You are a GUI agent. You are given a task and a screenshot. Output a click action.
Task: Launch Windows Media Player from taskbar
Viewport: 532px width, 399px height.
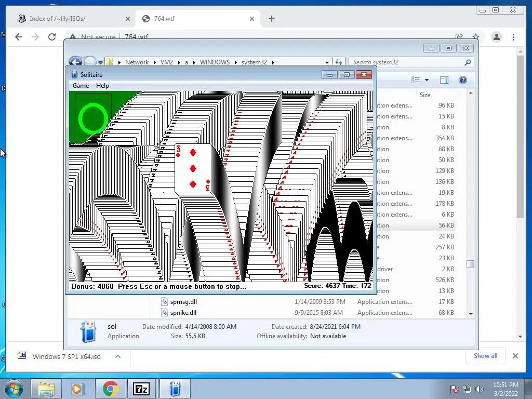(78, 389)
